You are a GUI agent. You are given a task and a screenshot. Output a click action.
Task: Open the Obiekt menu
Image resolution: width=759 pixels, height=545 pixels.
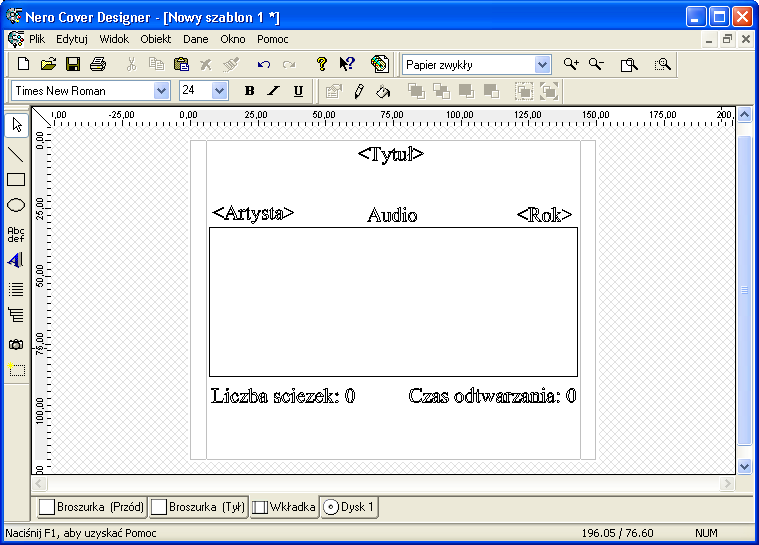(155, 39)
